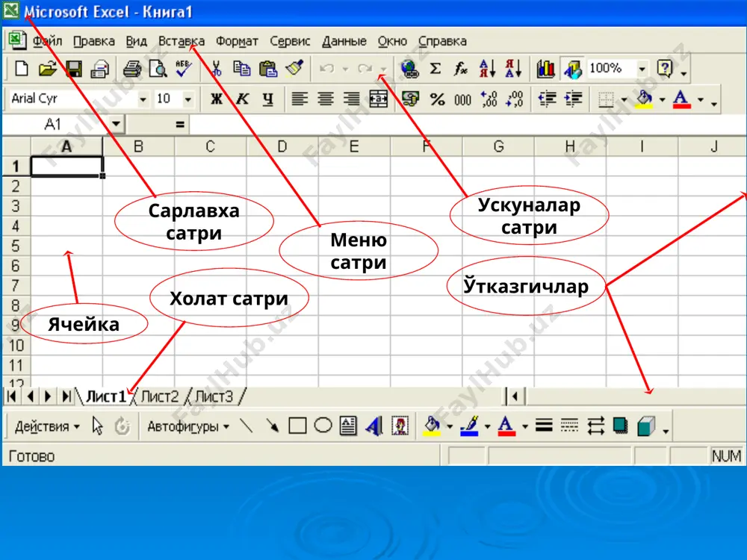Click the Drawing toolbar icon
The width and height of the screenshot is (747, 560).
click(x=573, y=69)
